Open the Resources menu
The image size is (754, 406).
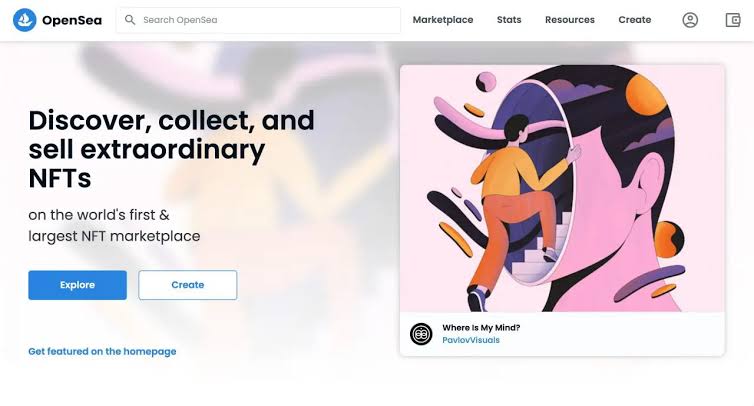pyautogui.click(x=570, y=20)
